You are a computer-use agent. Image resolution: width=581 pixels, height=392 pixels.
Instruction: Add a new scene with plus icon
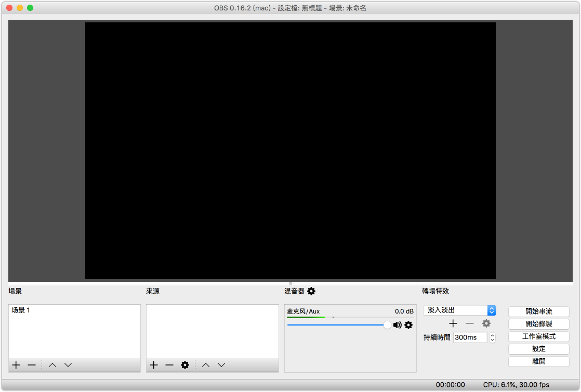16,365
